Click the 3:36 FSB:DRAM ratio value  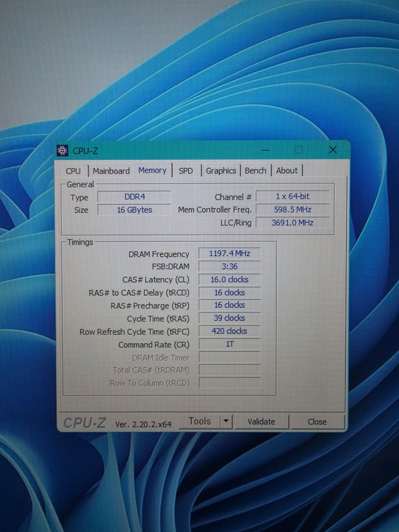pos(229,267)
